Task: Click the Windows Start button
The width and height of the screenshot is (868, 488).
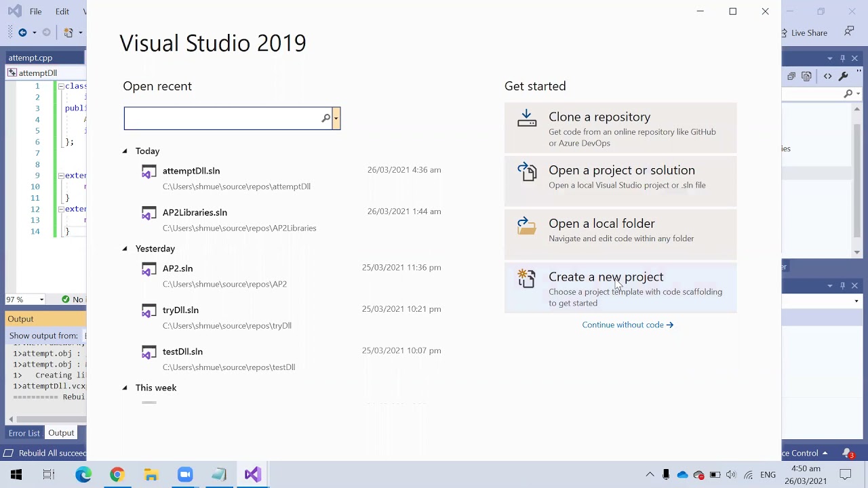Action: tap(16, 474)
